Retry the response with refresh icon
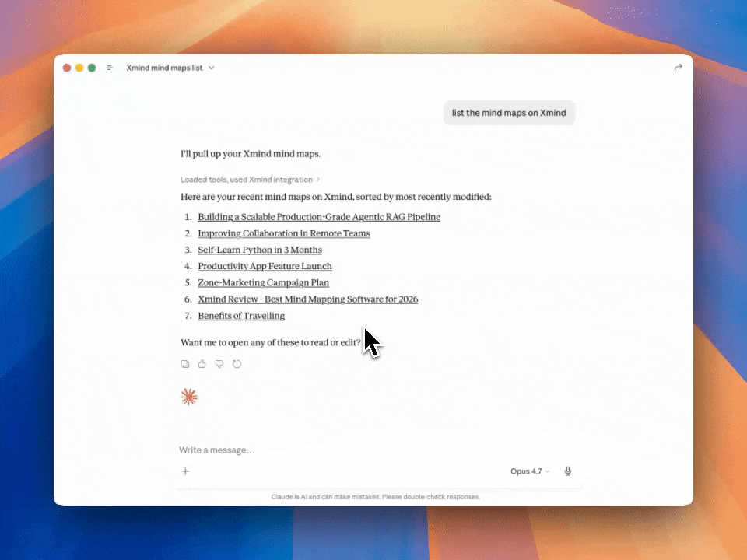The height and width of the screenshot is (560, 747). pos(237,364)
